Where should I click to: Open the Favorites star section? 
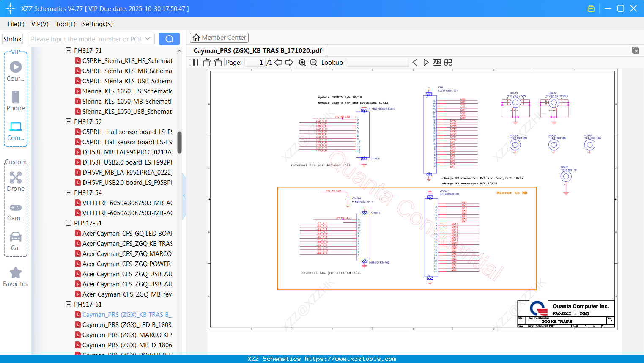(16, 277)
